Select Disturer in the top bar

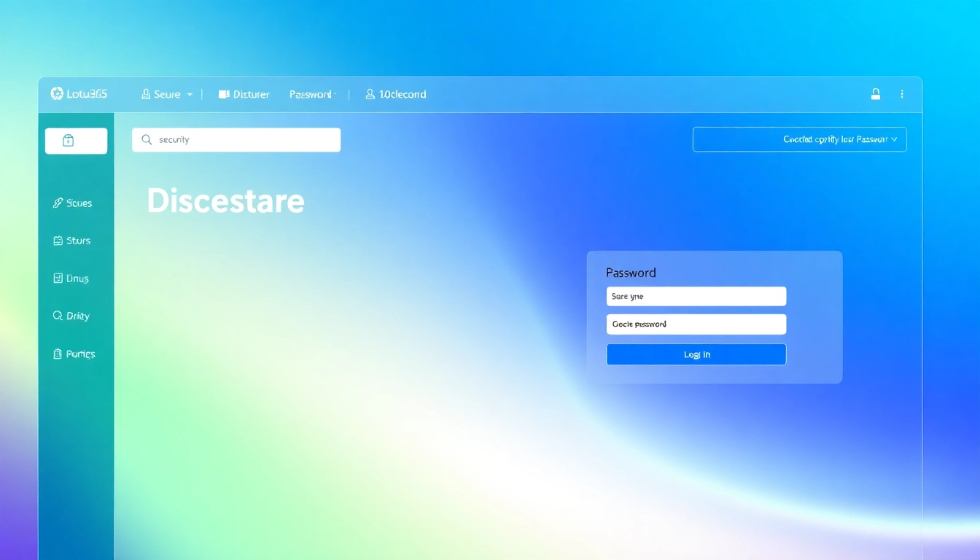(244, 94)
